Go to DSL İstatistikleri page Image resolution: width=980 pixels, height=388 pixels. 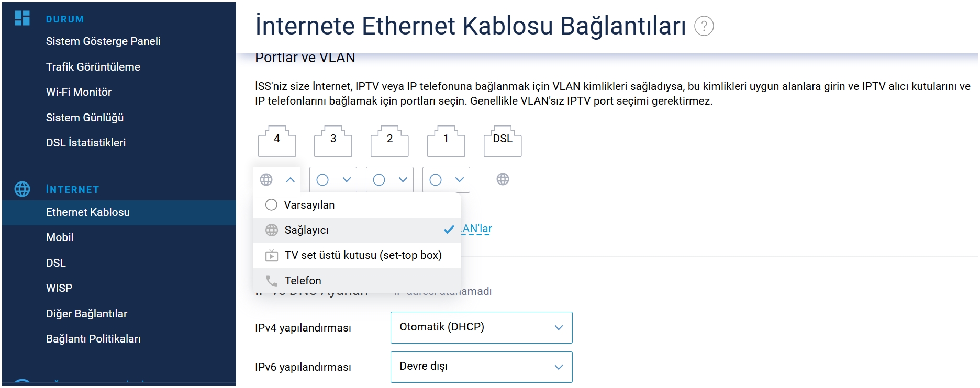(x=86, y=143)
